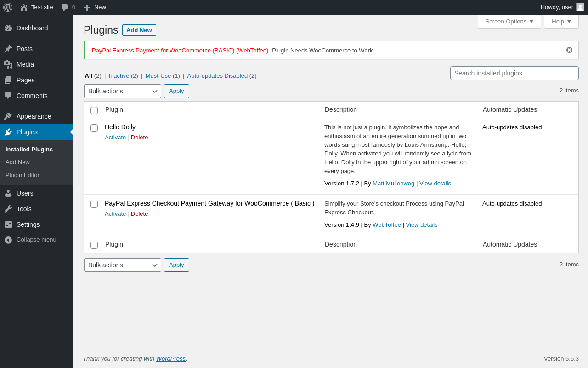Click the Appearance paintbrush icon
The width and height of the screenshot is (588, 368).
coord(8,116)
